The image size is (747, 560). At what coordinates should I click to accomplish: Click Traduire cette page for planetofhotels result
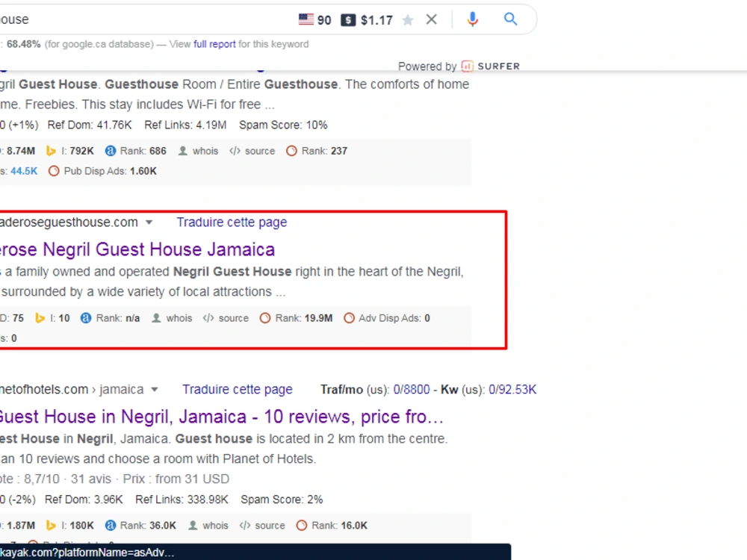pyautogui.click(x=238, y=390)
